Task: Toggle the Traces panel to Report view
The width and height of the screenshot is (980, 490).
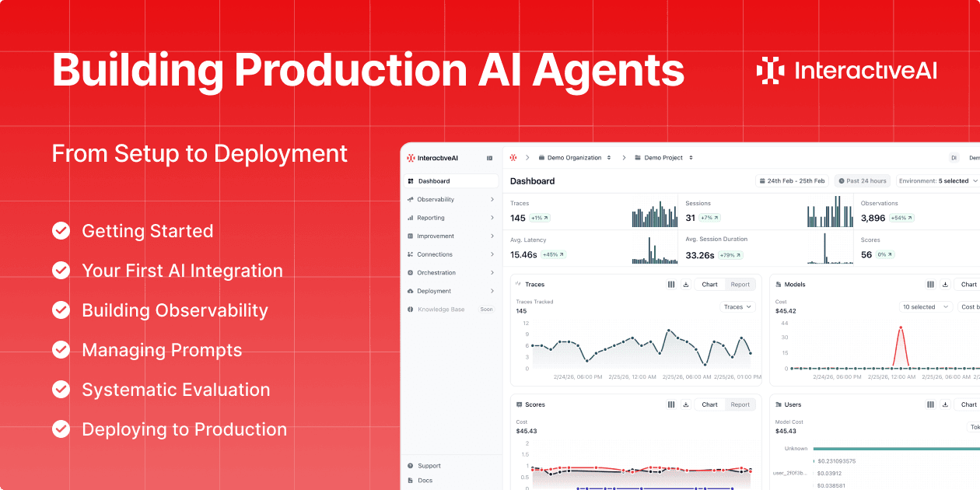Action: click(x=740, y=284)
